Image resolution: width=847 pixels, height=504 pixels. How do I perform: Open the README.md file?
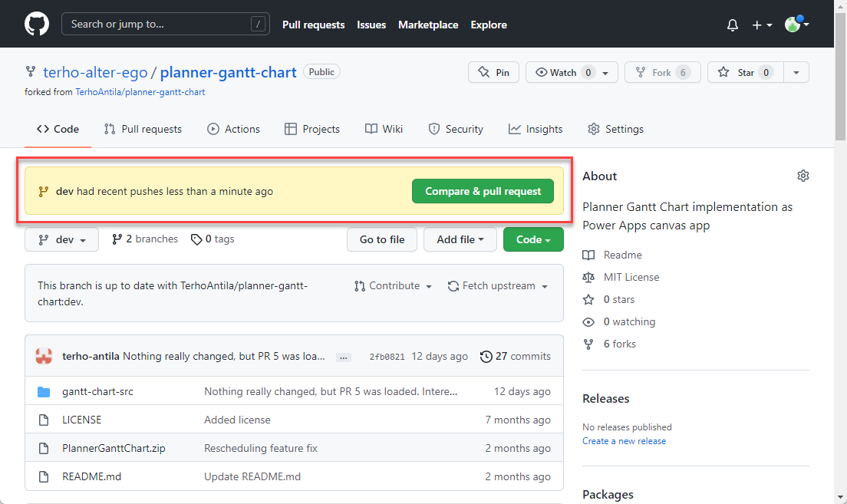(91, 476)
